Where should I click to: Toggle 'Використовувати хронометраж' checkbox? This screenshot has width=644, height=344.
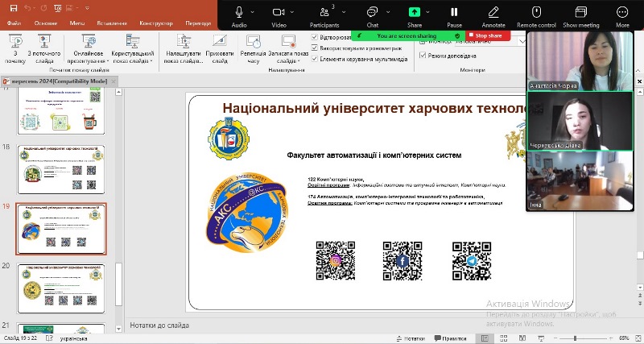pos(315,48)
